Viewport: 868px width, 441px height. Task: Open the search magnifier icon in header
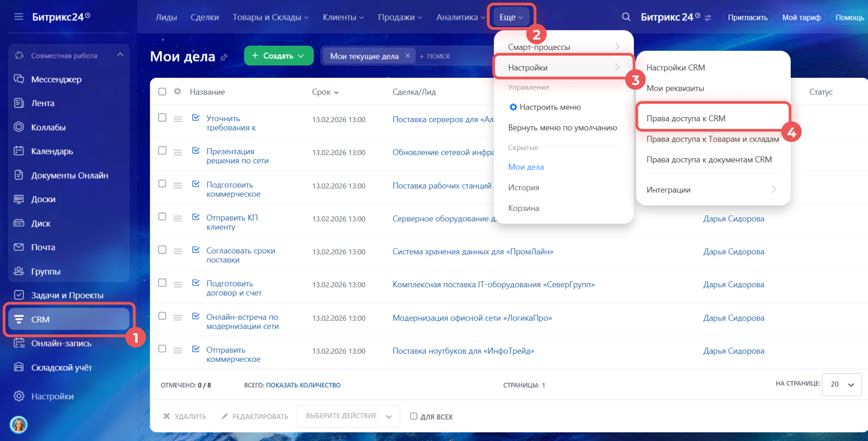pyautogui.click(x=626, y=17)
